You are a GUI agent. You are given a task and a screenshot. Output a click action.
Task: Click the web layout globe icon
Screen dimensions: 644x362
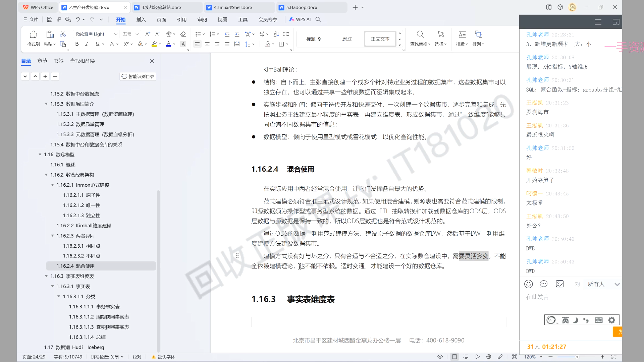[489, 357]
